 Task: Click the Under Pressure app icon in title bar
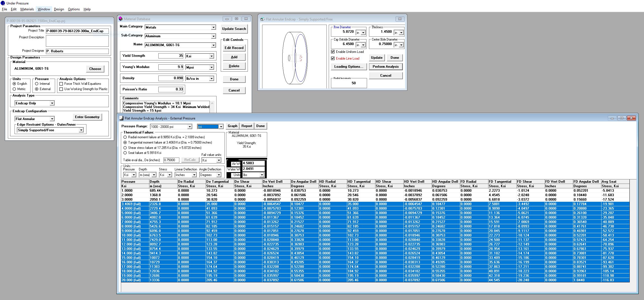click(x=3, y=3)
